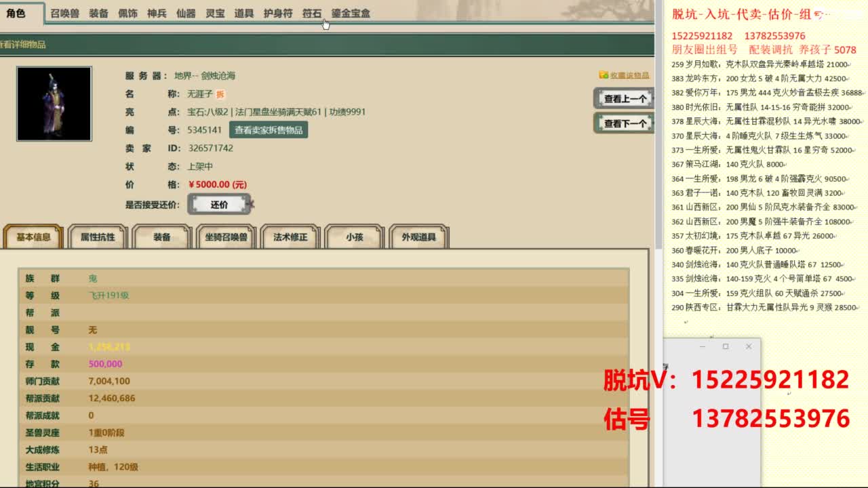This screenshot has width=868, height=488.
Task: Select the 属性抗性 tab
Action: coord(98,237)
